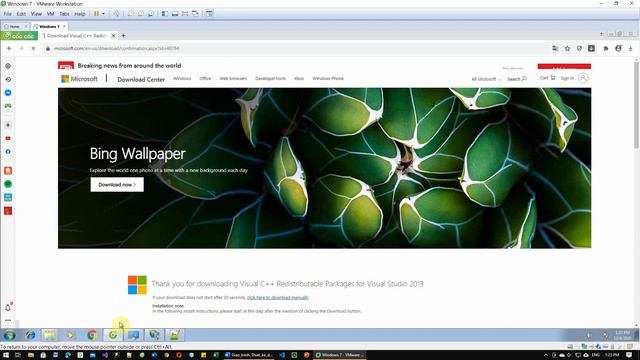Click the console view toolbar icon

pos(209,13)
